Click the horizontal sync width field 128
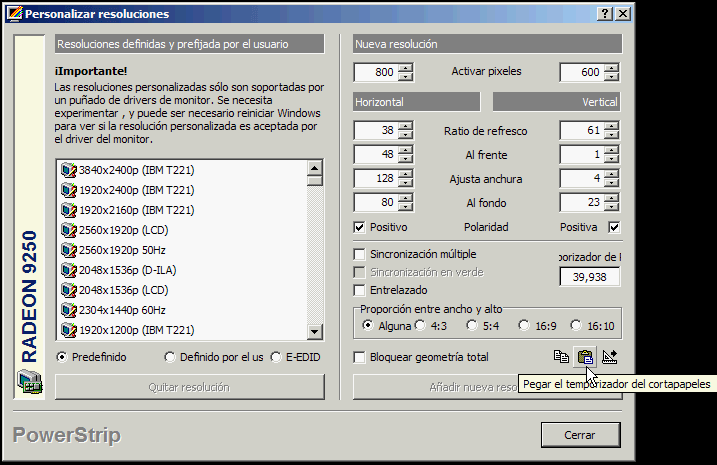The image size is (717, 465). (376, 178)
